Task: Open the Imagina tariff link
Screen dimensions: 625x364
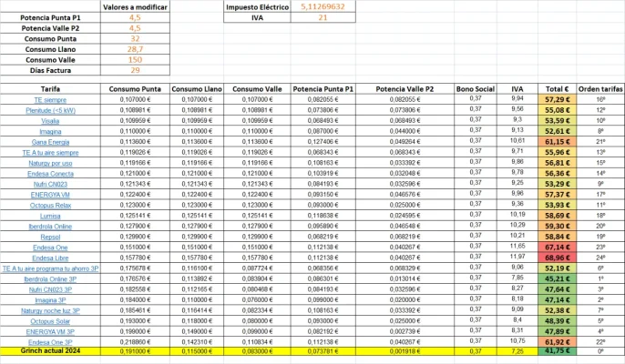Action: point(50,131)
